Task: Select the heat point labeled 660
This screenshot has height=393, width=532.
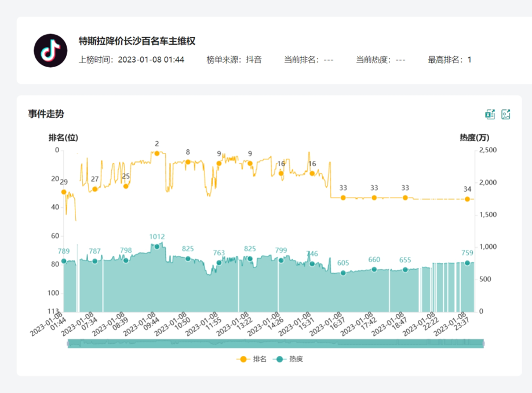Action: [x=374, y=269]
